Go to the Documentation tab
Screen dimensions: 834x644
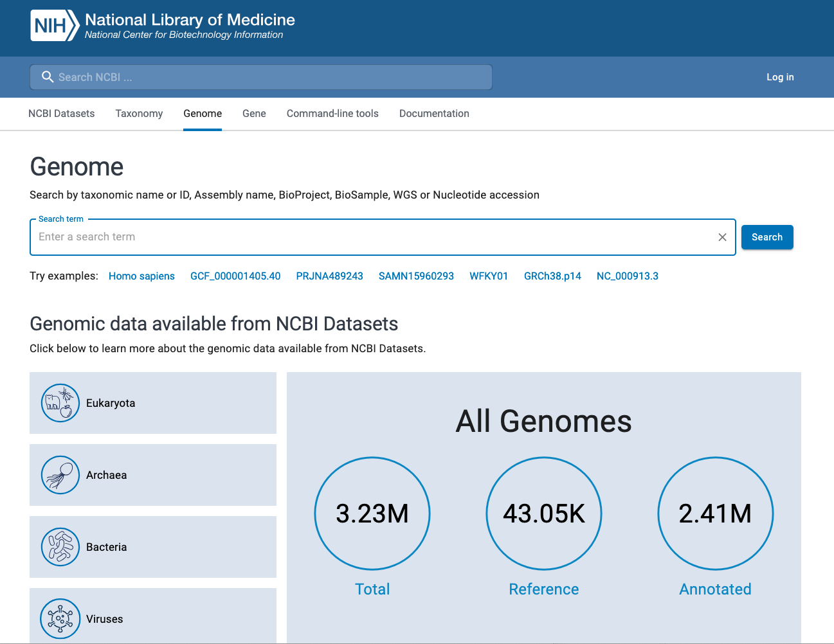pyautogui.click(x=434, y=114)
